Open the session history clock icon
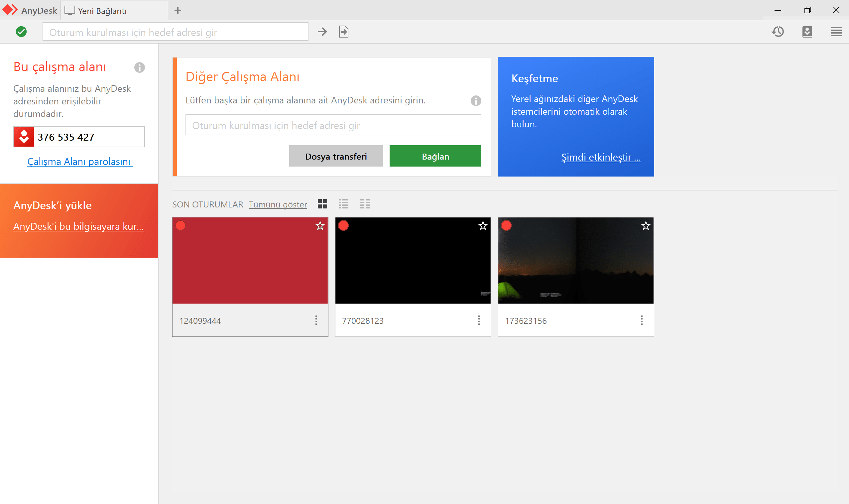The height and width of the screenshot is (504, 849). click(x=778, y=32)
